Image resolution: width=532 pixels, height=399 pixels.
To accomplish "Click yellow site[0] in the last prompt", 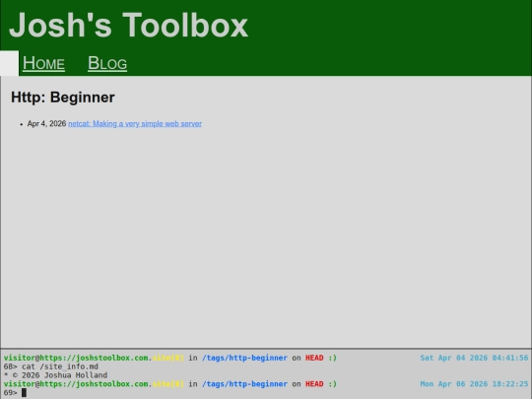I will point(167,384).
